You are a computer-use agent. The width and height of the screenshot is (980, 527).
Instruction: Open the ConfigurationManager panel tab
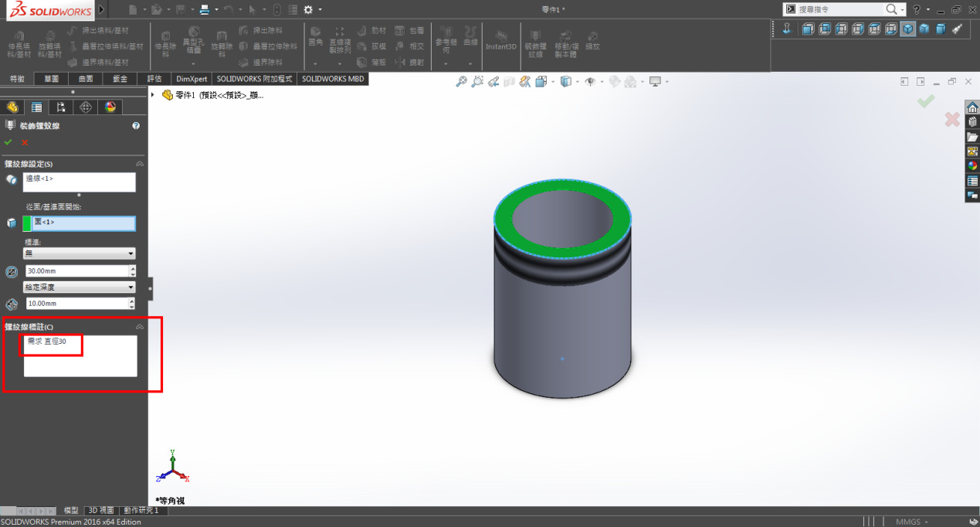[61, 107]
